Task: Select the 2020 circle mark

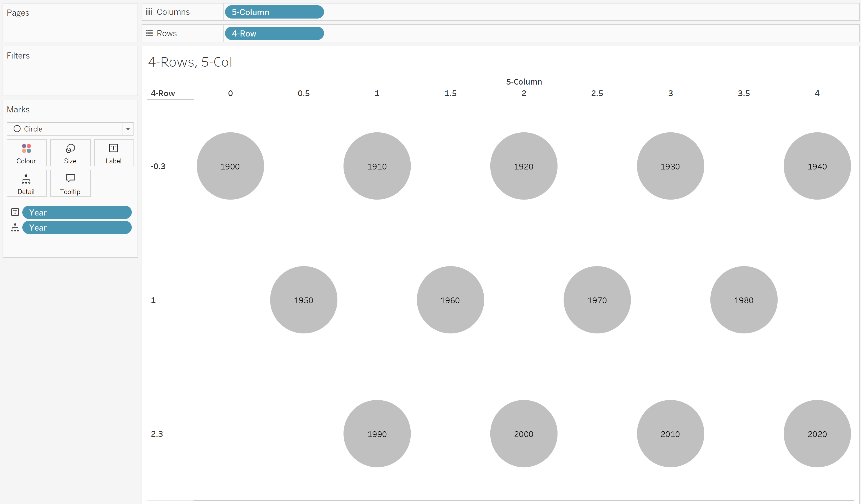Action: [x=817, y=434]
